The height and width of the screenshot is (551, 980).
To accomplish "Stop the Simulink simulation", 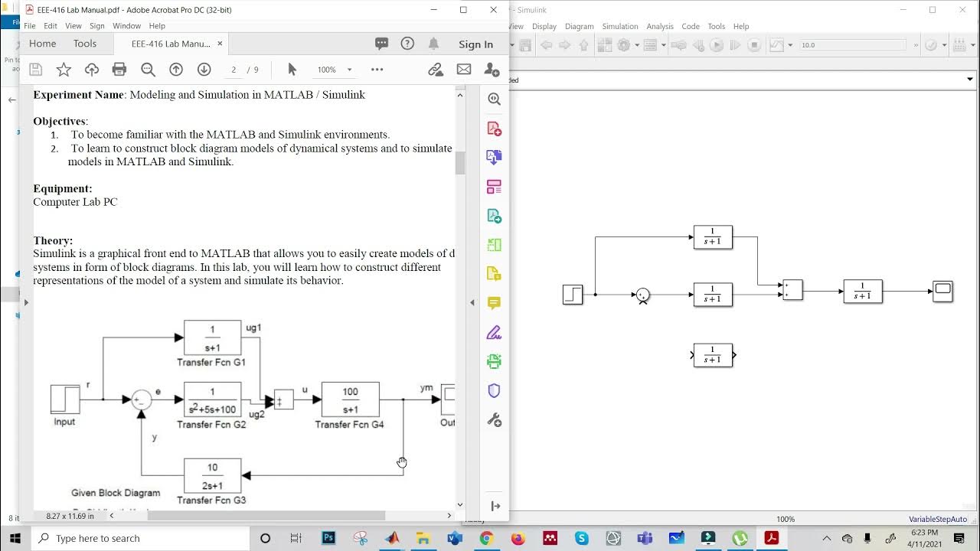I will 754,45.
